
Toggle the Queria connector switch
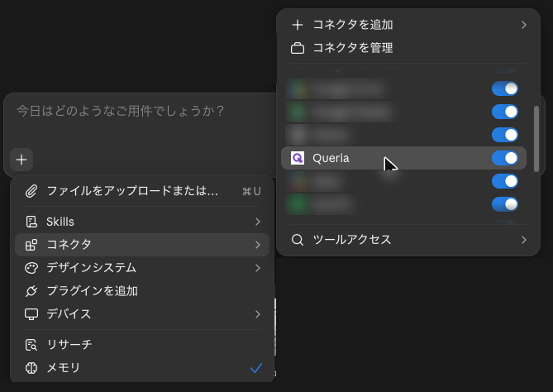[505, 158]
